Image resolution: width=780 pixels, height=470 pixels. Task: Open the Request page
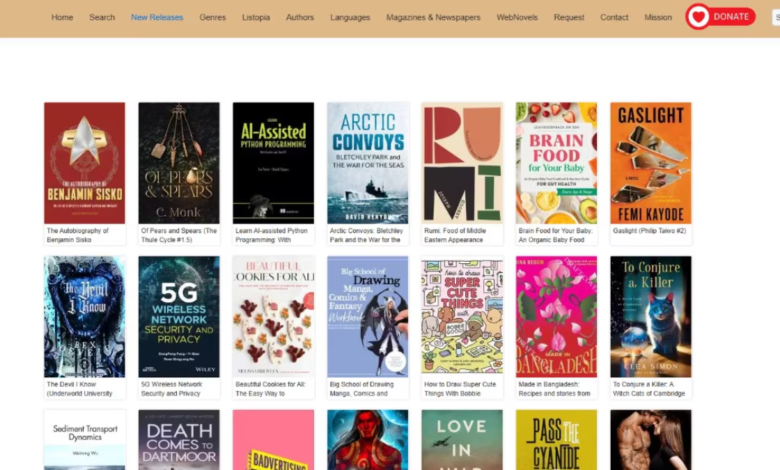click(569, 17)
